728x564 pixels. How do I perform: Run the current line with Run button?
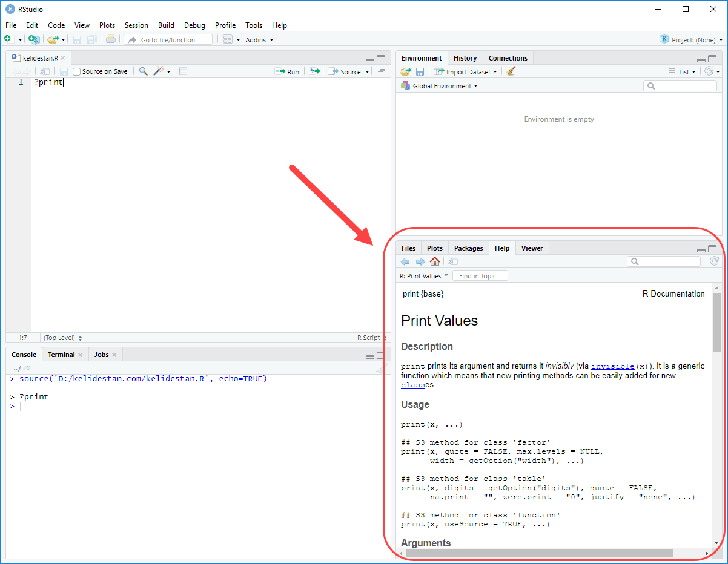[x=287, y=71]
